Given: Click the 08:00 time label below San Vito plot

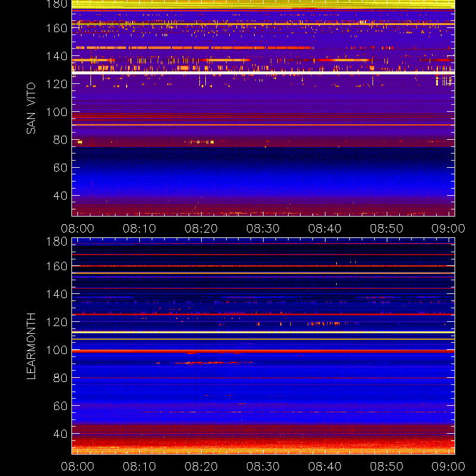Looking at the screenshot, I should click(77, 228).
